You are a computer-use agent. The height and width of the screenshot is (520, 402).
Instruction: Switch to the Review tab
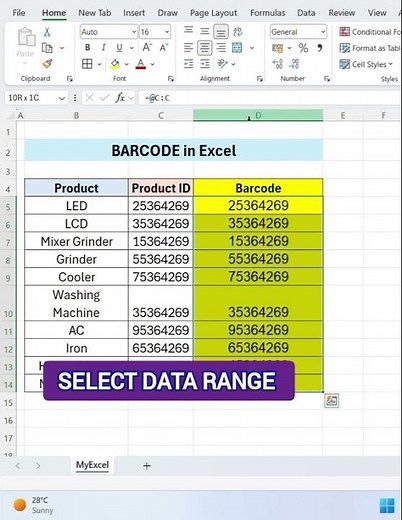point(342,13)
